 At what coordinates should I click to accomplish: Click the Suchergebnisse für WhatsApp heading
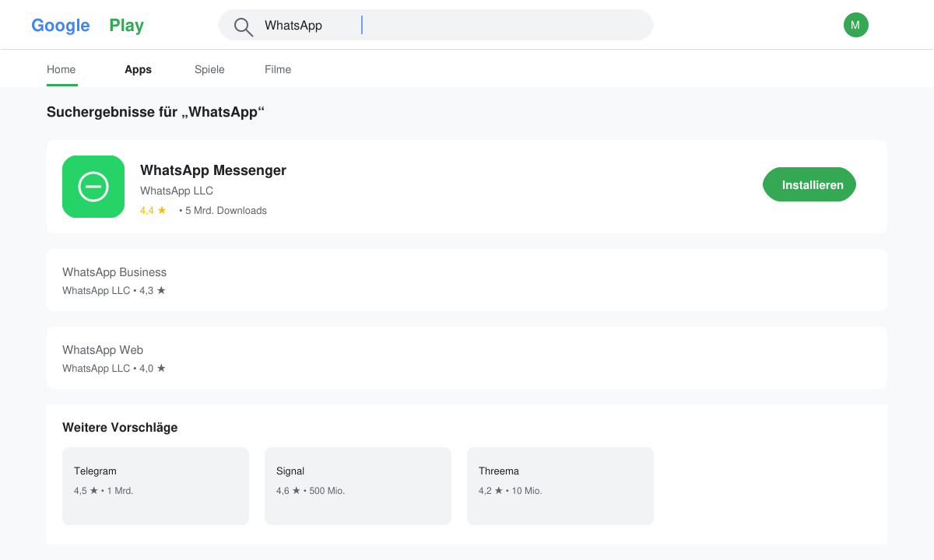coord(156,112)
